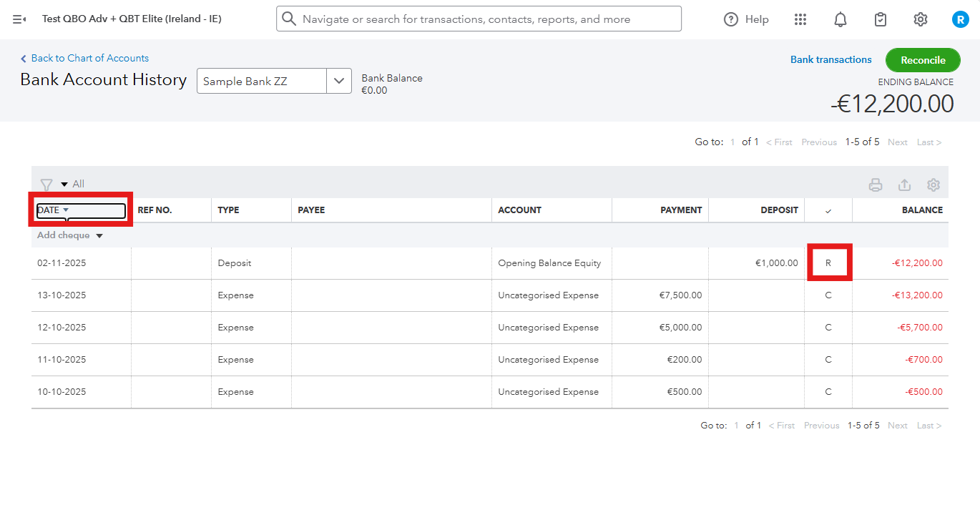Toggle cleared status on €500.00 expense
Viewport: 980px width, 515px height.
click(828, 392)
